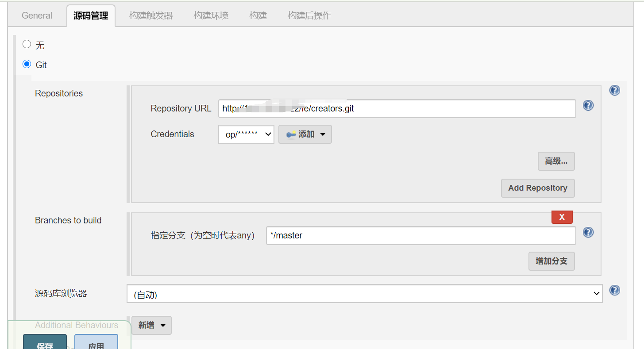Switch to the 源码管理 tab
This screenshot has height=349, width=644.
(91, 16)
